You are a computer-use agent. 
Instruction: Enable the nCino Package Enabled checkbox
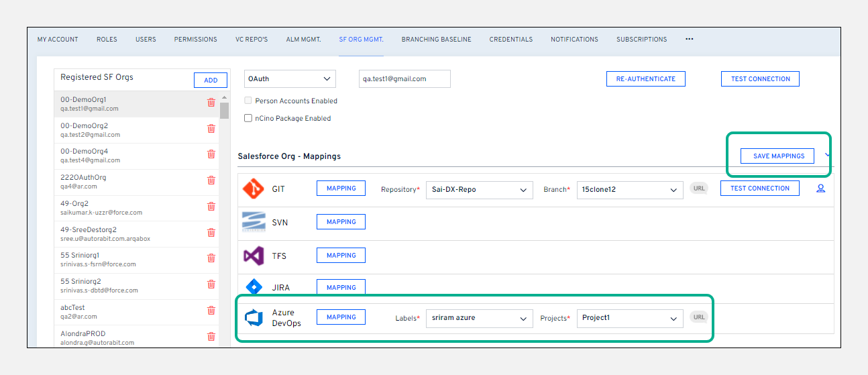click(x=249, y=118)
